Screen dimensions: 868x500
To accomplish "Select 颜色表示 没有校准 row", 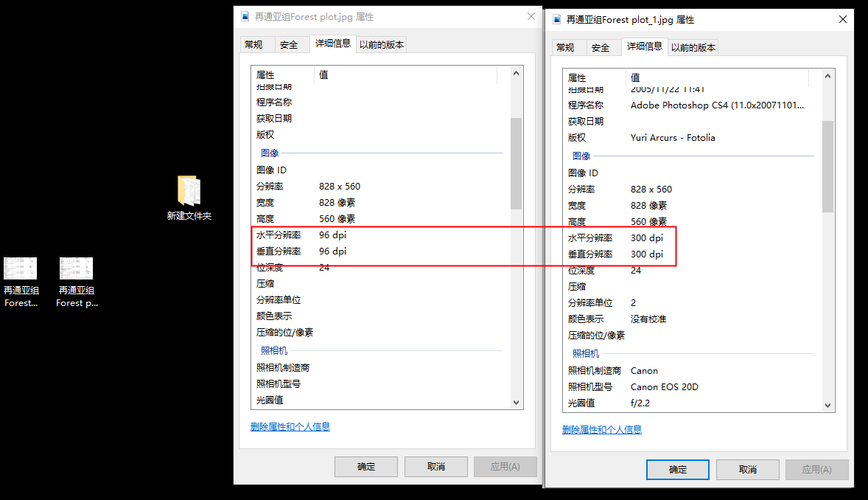I will coord(693,319).
